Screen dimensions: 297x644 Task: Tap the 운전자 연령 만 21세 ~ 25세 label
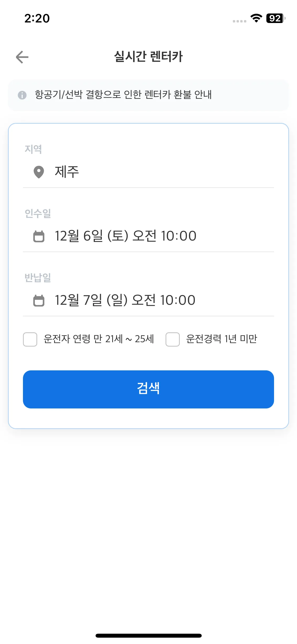click(99, 339)
